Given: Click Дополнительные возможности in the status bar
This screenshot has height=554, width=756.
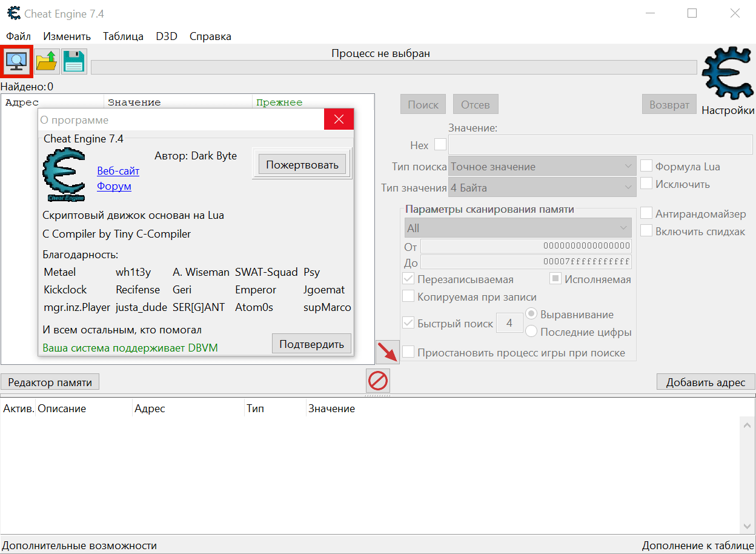Looking at the screenshot, I should coord(79,546).
